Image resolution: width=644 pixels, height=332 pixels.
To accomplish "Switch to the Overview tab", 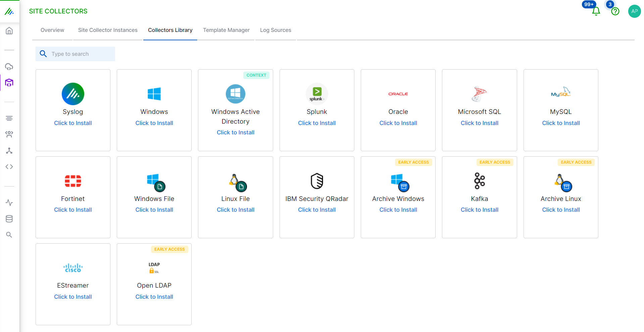I will pos(52,30).
